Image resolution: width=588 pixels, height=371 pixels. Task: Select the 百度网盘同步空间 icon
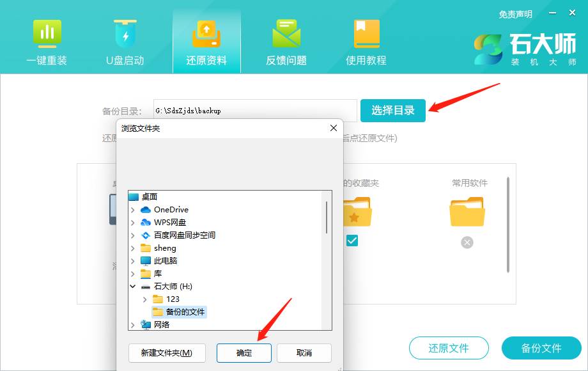pos(146,235)
